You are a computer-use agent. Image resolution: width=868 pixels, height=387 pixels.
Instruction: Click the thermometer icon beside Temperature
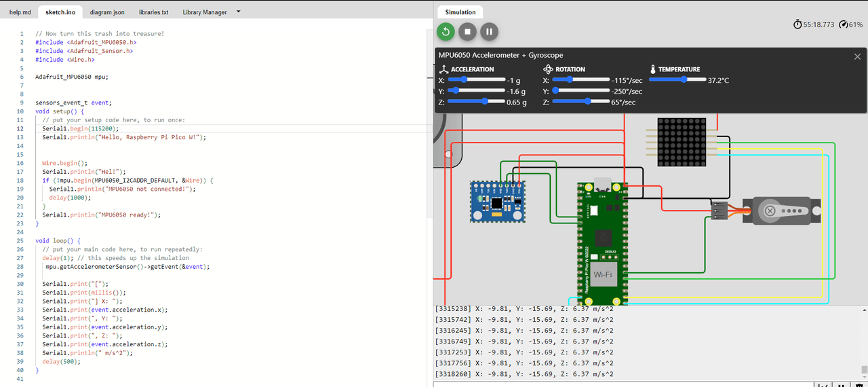coord(653,69)
